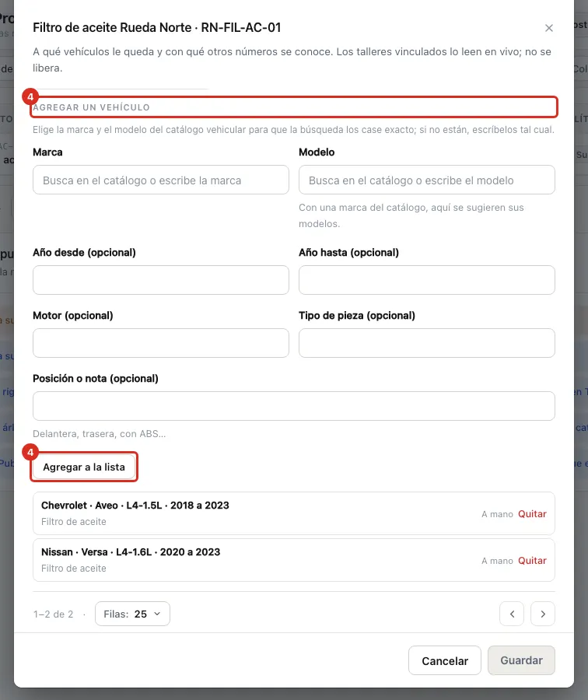Remove the Nissan Versa entry with Quitar
588x700 pixels.
532,561
